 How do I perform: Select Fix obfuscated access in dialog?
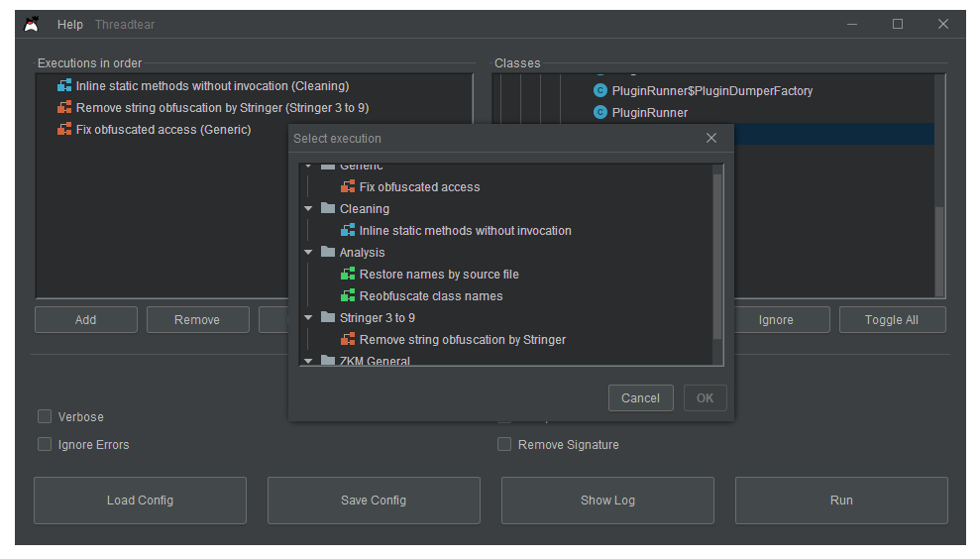[419, 187]
